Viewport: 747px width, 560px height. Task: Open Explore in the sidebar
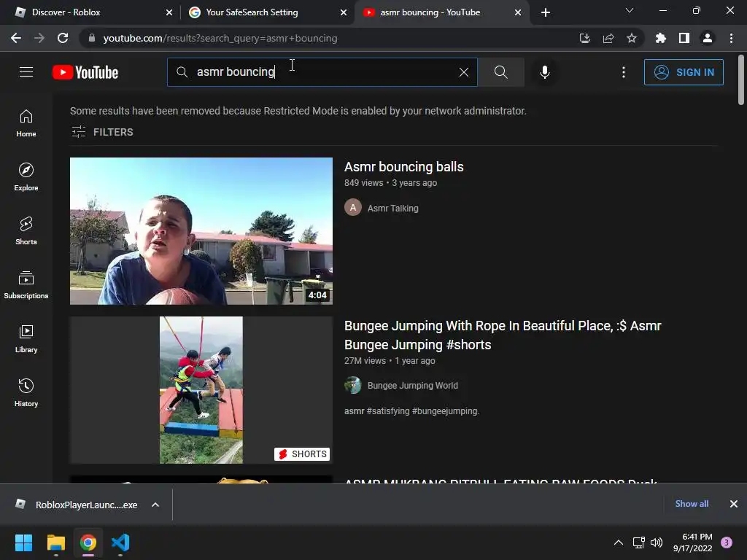point(26,177)
